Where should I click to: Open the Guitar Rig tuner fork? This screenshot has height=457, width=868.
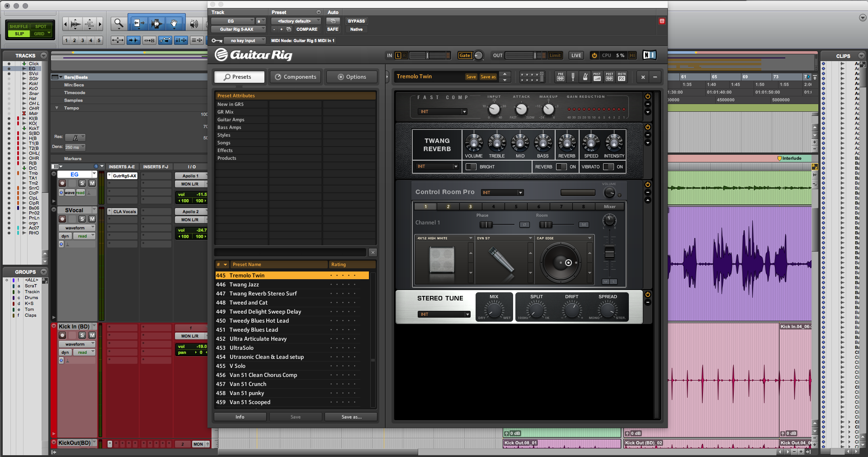click(573, 76)
